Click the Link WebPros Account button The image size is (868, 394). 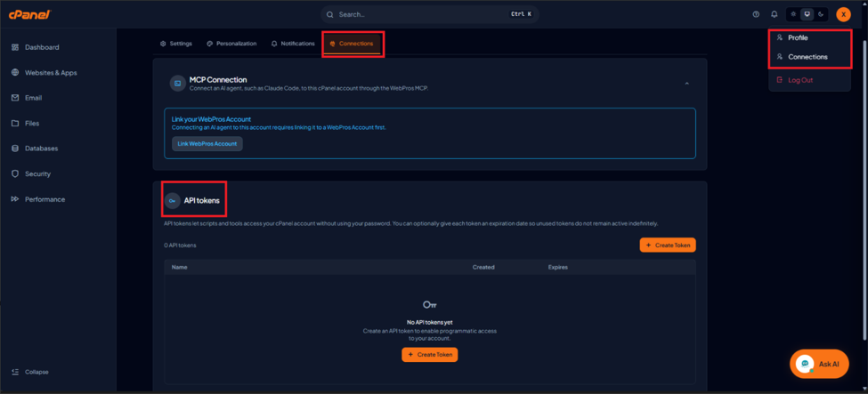click(207, 144)
